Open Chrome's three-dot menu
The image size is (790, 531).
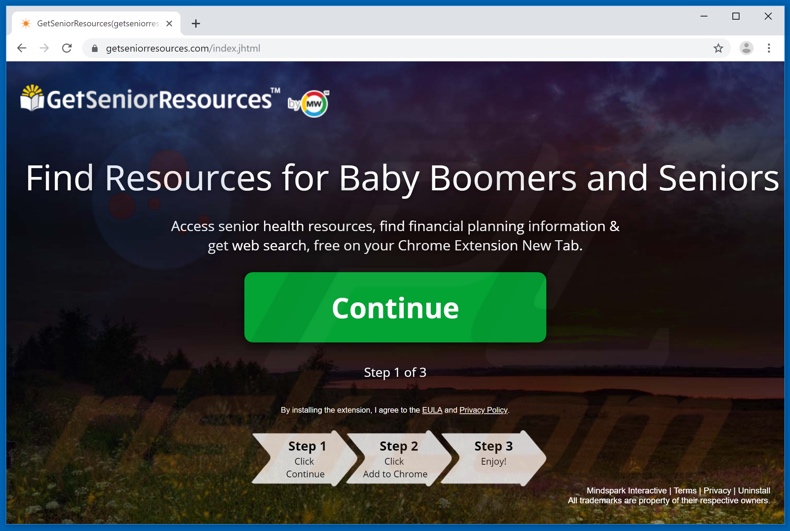pos(769,48)
